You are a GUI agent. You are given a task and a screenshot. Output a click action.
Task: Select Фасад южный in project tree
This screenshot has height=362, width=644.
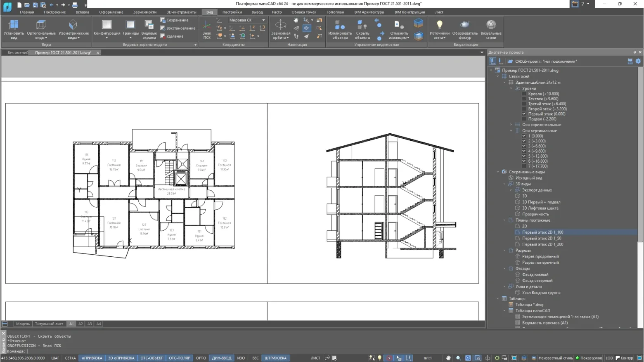click(x=535, y=274)
